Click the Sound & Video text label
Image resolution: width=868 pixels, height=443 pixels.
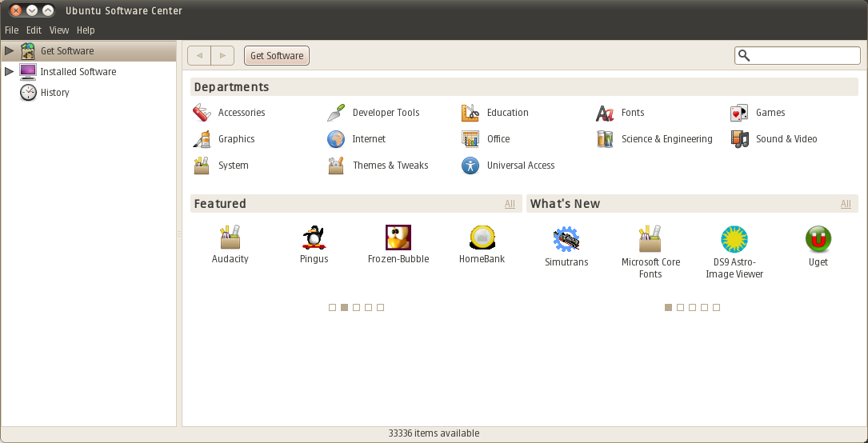click(x=786, y=139)
